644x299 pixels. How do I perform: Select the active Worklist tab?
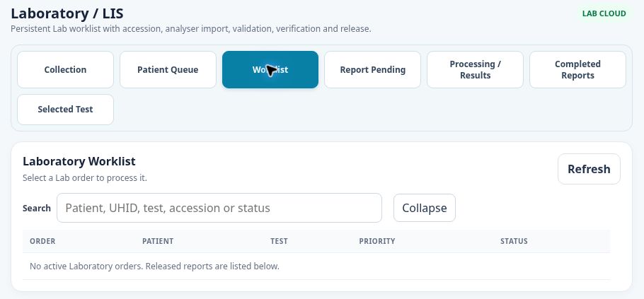(x=270, y=69)
